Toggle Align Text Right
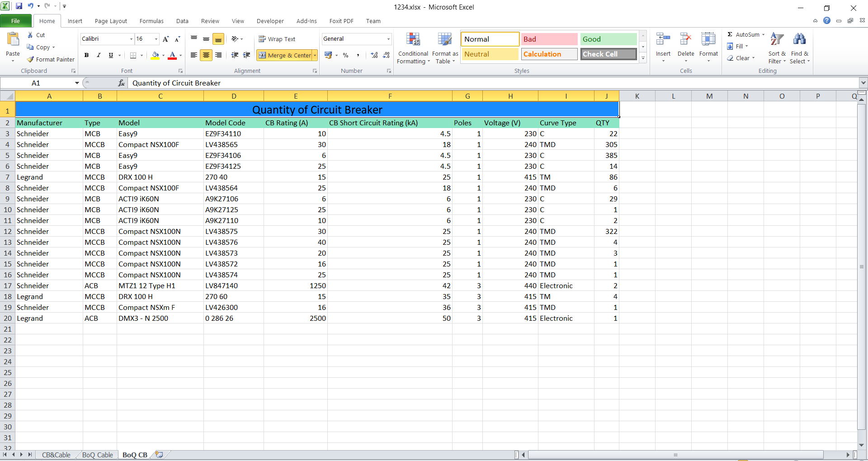The image size is (868, 461). point(218,55)
